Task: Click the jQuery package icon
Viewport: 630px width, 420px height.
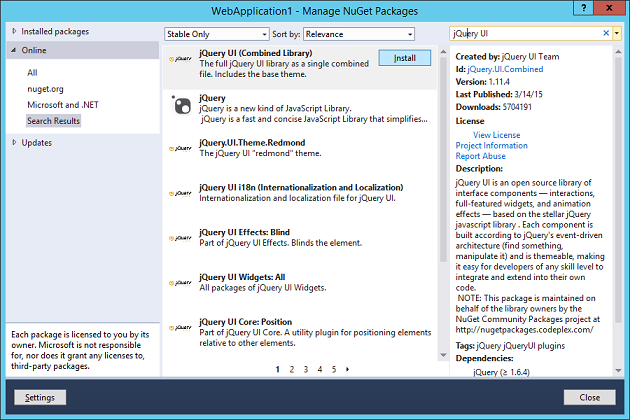Action: tap(182, 106)
